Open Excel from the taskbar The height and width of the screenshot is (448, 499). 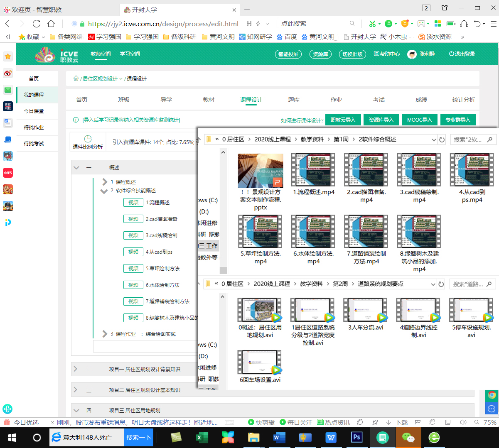click(202, 437)
